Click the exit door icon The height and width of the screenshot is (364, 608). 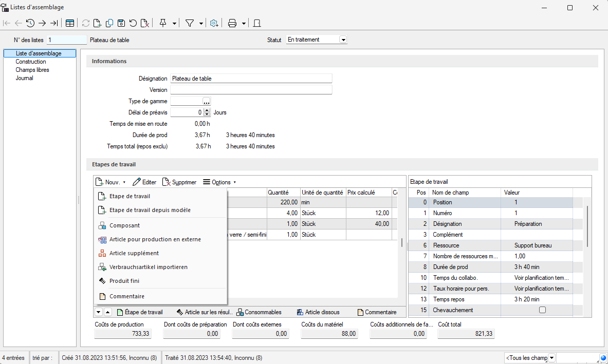point(257,23)
